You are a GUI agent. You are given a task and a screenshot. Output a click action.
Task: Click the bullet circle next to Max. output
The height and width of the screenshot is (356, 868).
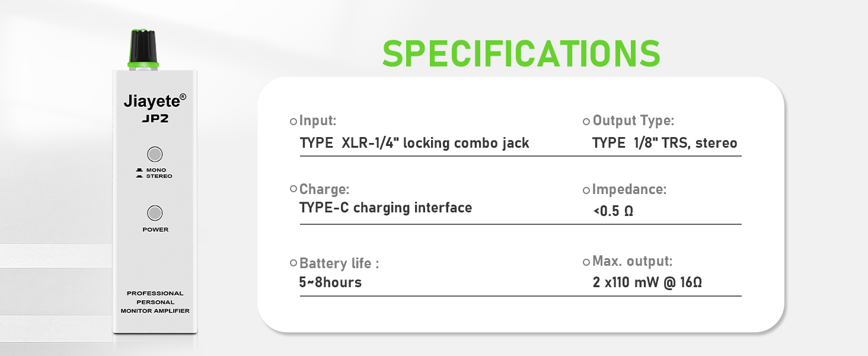pos(586,261)
